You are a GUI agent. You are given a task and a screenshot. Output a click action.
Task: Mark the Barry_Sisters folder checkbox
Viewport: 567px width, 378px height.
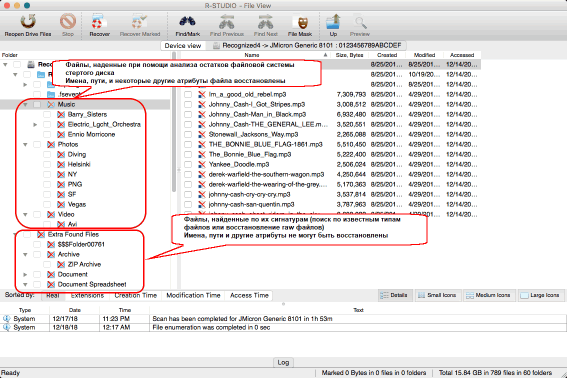pyautogui.click(x=47, y=114)
